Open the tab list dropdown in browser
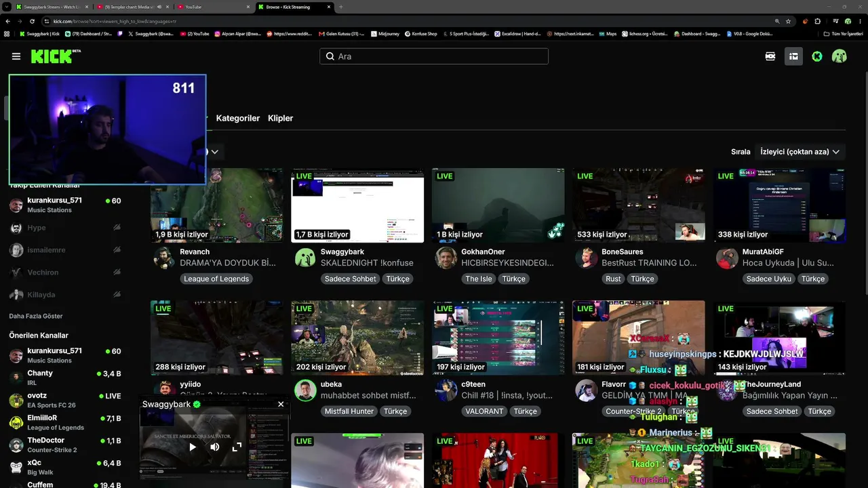This screenshot has width=868, height=488. tap(7, 7)
